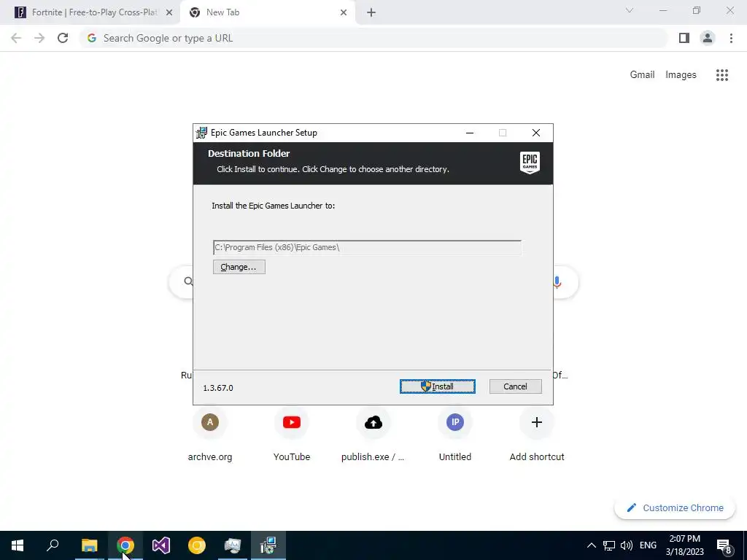
Task: Reload the current Chrome page
Action: (x=63, y=38)
